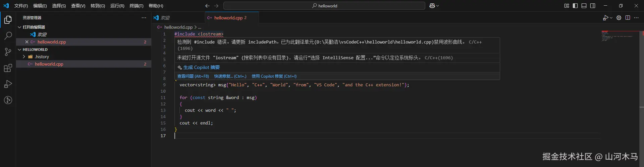Click helloworld.cpp in the breadcrumb

(x=178, y=27)
